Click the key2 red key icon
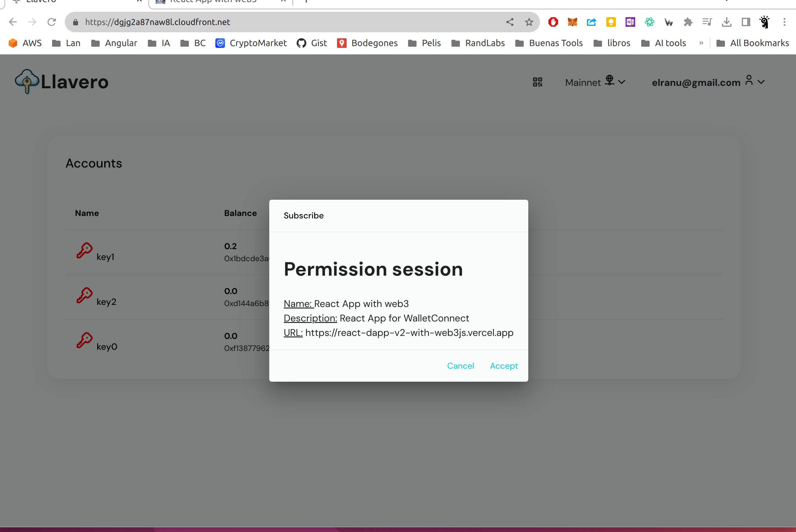The height and width of the screenshot is (532, 796). click(x=84, y=296)
